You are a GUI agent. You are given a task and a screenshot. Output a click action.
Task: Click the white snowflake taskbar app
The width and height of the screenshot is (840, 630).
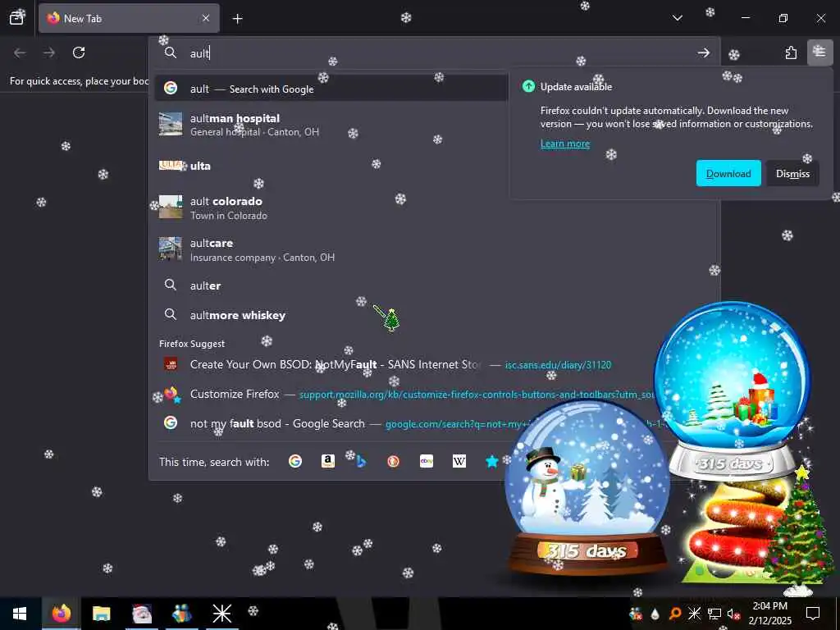point(221,614)
